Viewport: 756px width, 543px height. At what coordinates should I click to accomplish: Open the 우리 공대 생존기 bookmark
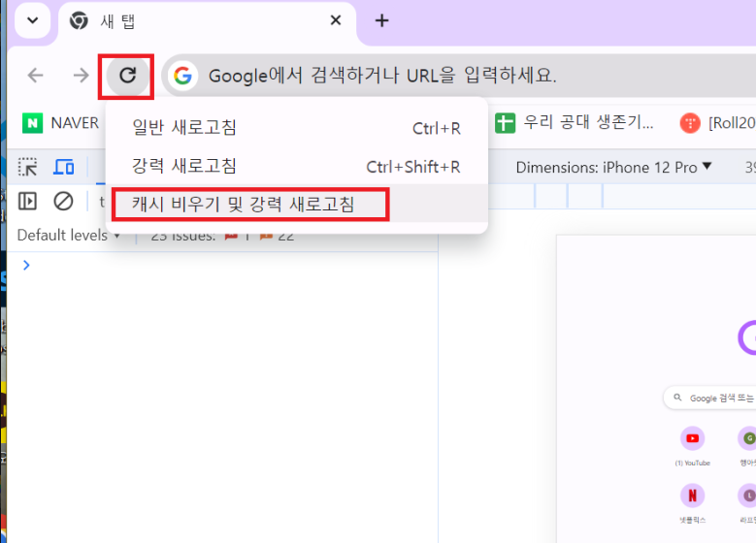[574, 123]
